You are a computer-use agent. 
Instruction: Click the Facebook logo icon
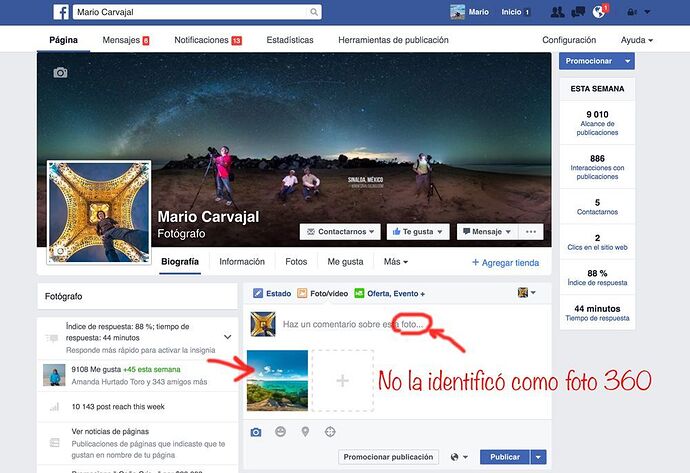(61, 12)
